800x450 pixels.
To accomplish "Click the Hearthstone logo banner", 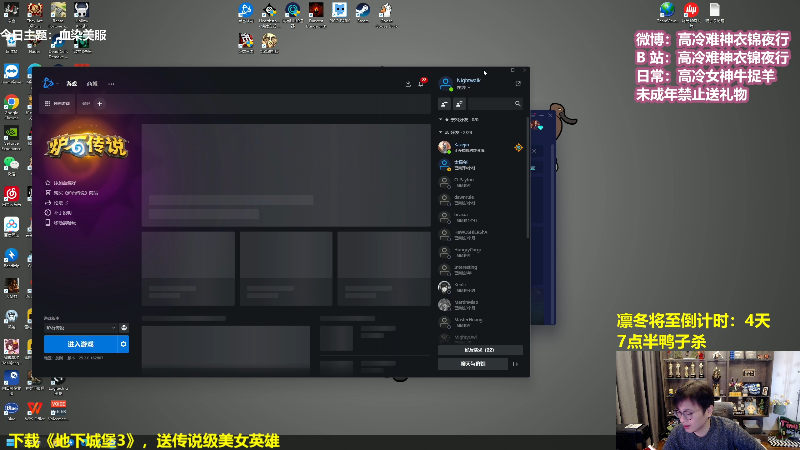I will (87, 145).
